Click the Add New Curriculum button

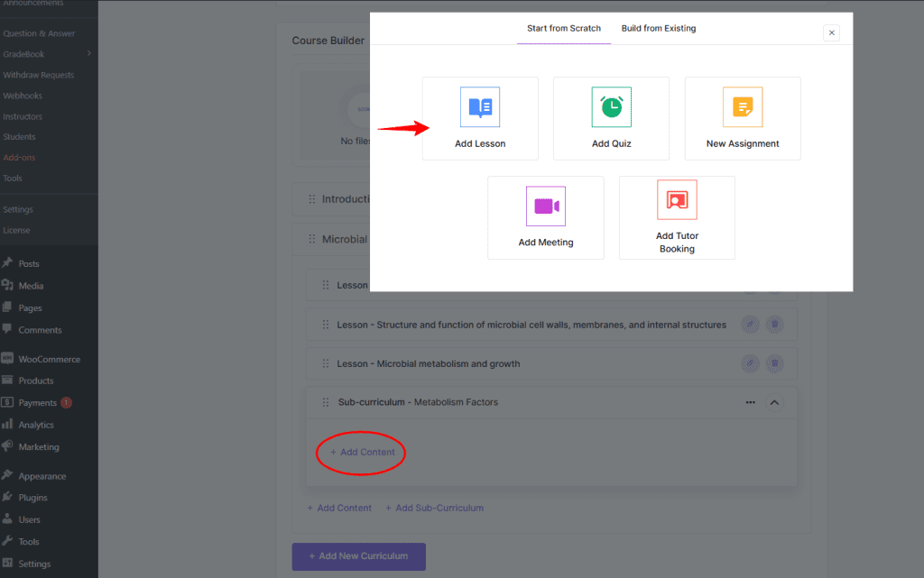point(358,556)
